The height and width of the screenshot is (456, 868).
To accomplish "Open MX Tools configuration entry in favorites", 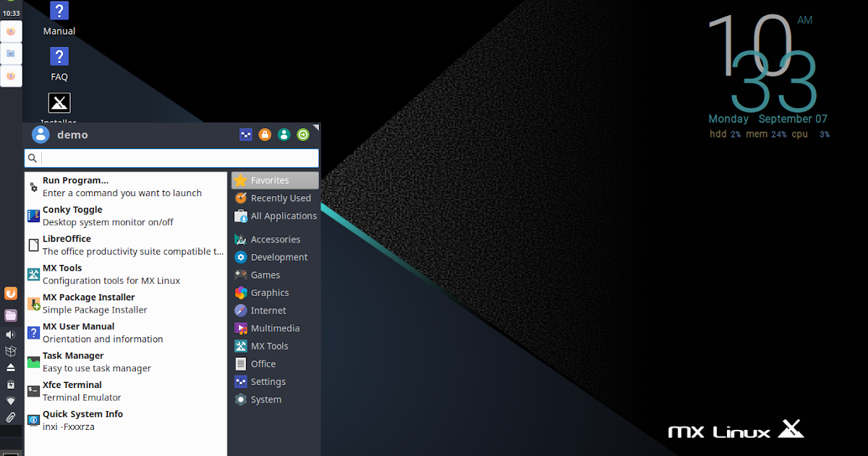I will click(125, 274).
